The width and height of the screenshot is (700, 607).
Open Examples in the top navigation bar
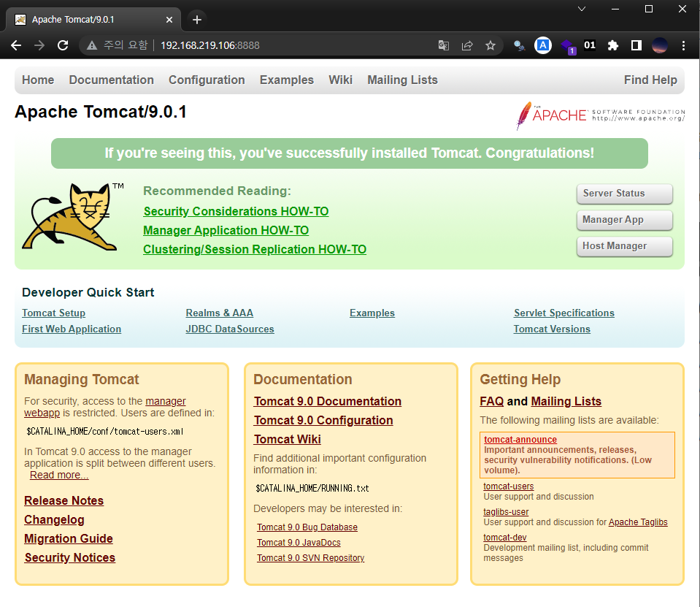point(287,80)
